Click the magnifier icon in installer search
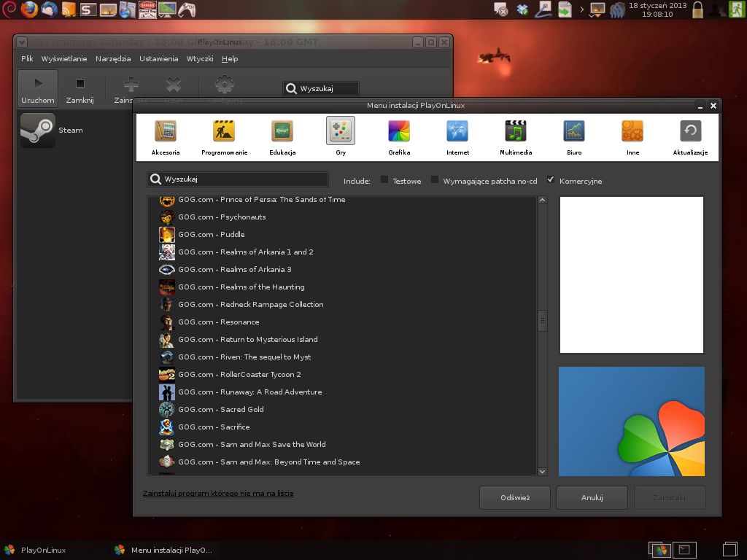The width and height of the screenshot is (747, 560). [x=155, y=179]
